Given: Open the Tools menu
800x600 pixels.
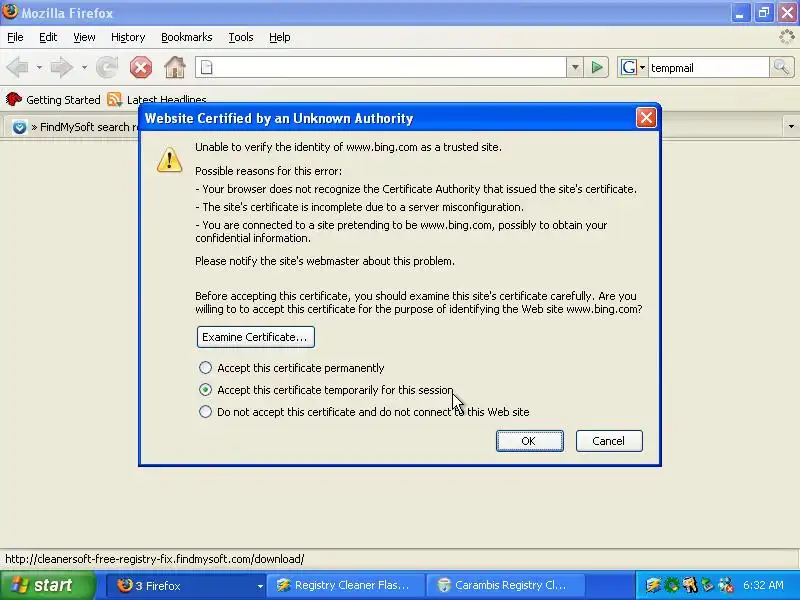Looking at the screenshot, I should coord(241,37).
